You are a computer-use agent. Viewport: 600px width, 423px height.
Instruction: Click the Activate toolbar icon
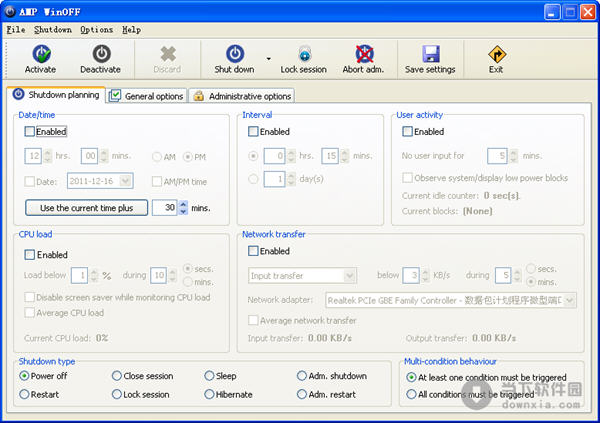pyautogui.click(x=40, y=54)
